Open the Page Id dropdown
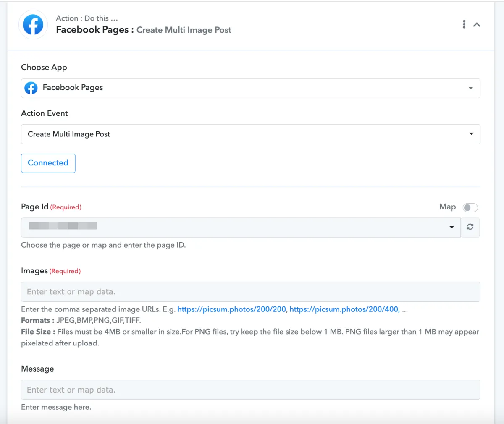The height and width of the screenshot is (424, 504). pos(241,227)
